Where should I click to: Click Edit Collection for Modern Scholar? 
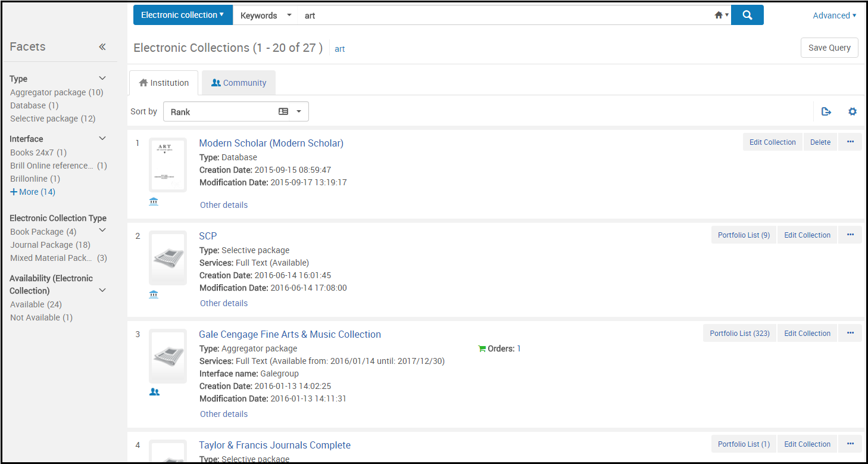(772, 142)
